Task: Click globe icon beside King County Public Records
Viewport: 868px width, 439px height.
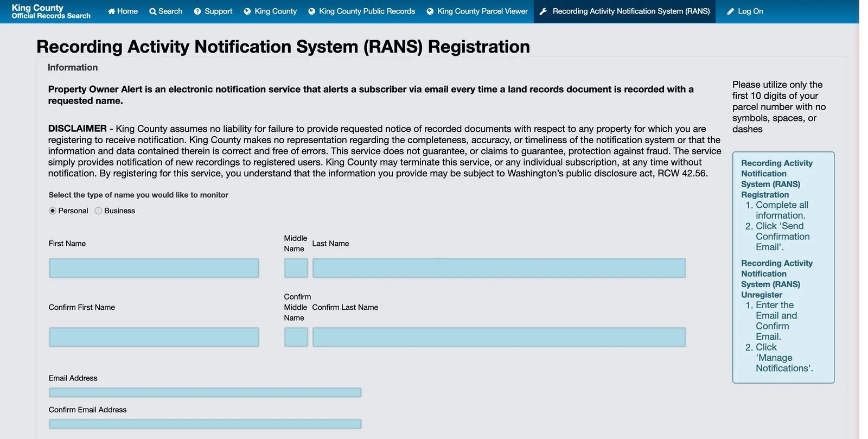Action: pos(312,11)
